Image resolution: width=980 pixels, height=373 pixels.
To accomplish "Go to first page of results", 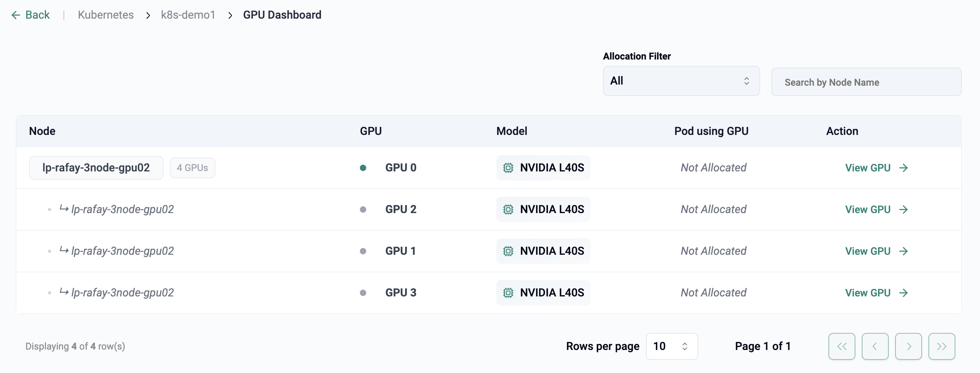I will click(x=842, y=346).
